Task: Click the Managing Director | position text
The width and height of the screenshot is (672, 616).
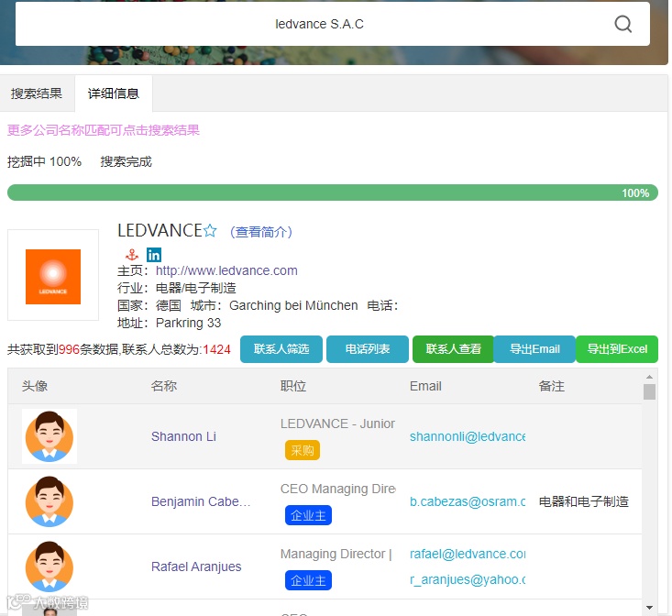Action: (x=336, y=554)
